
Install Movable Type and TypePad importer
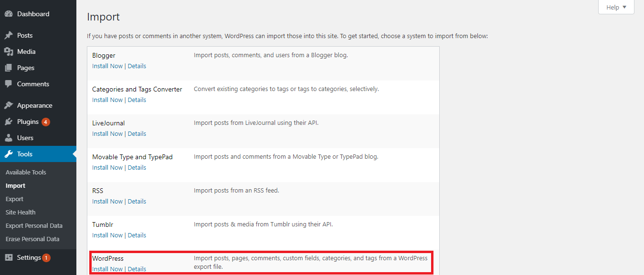tap(107, 167)
